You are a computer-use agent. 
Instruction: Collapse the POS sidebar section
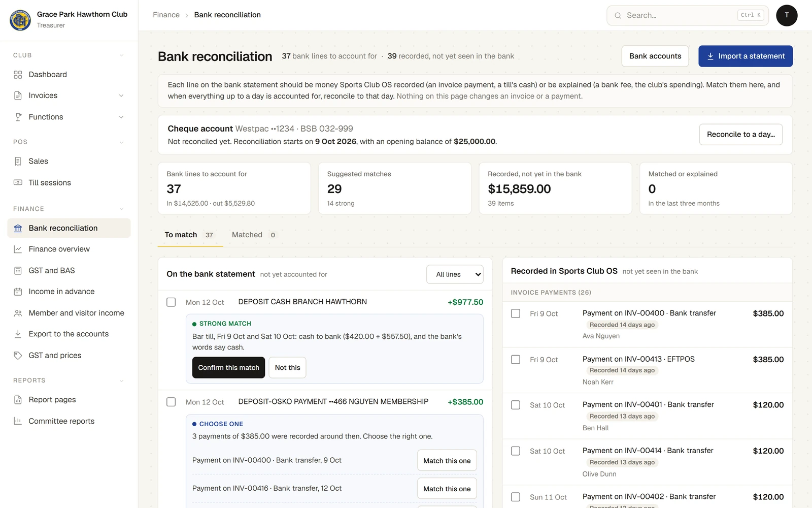[121, 142]
